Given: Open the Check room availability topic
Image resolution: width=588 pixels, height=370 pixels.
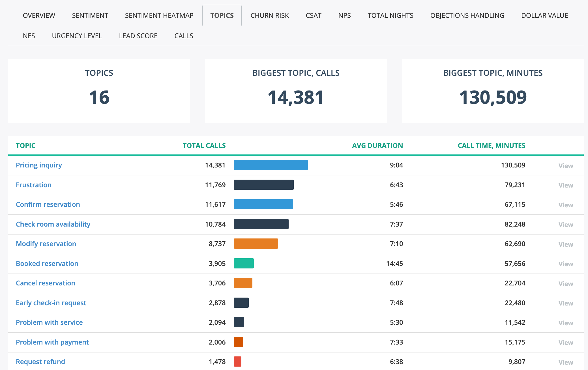Looking at the screenshot, I should (53, 224).
